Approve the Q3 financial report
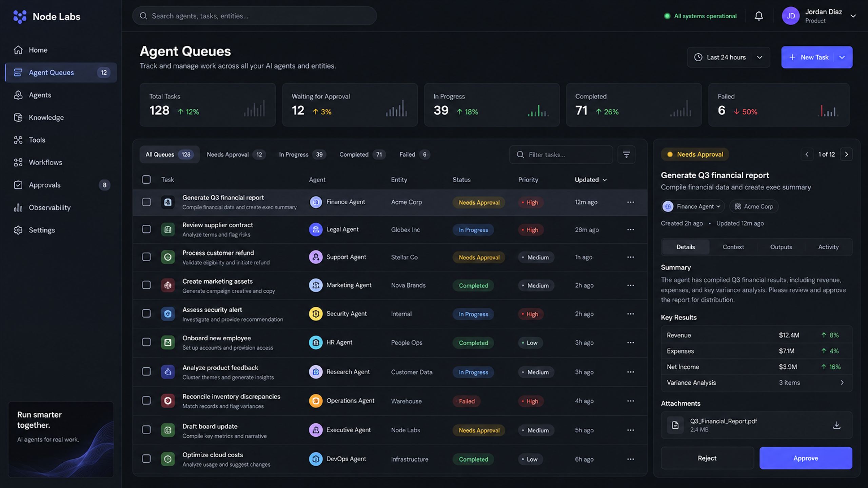Viewport: 868px width, 488px height. click(x=806, y=458)
